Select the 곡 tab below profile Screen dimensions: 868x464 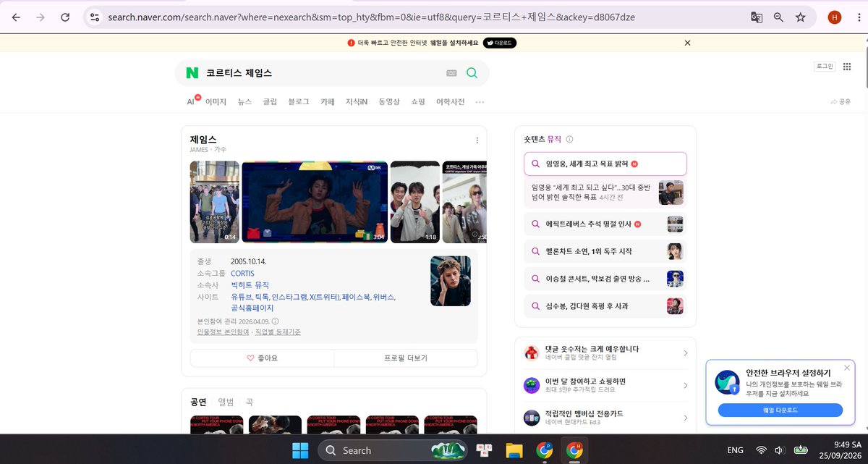point(249,402)
